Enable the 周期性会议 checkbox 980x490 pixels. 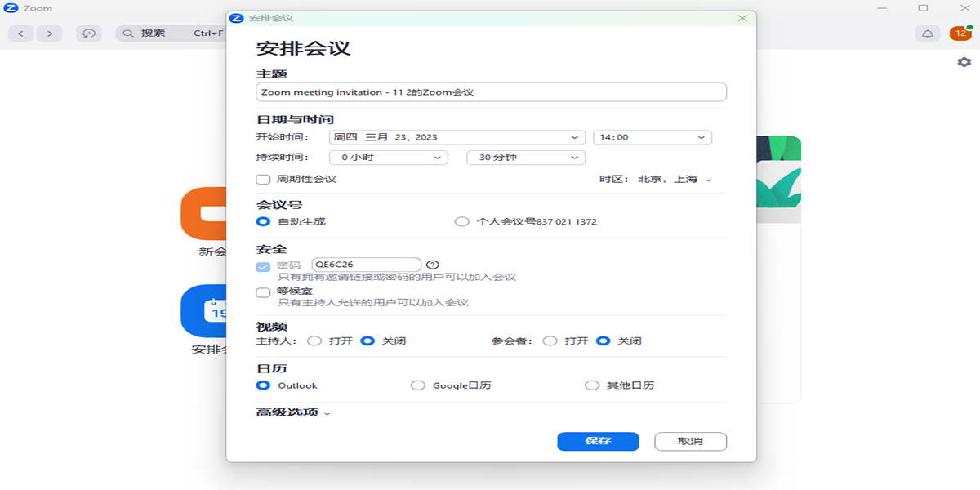pos(263,179)
